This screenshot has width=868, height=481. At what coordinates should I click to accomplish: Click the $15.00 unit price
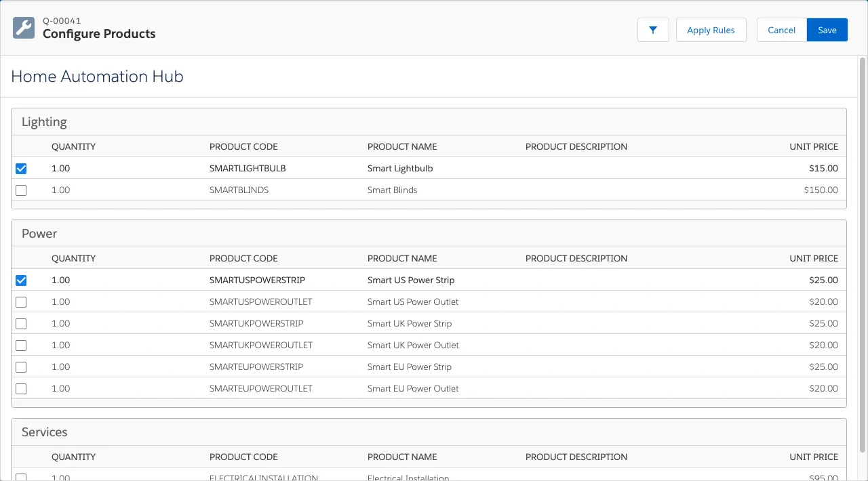823,168
